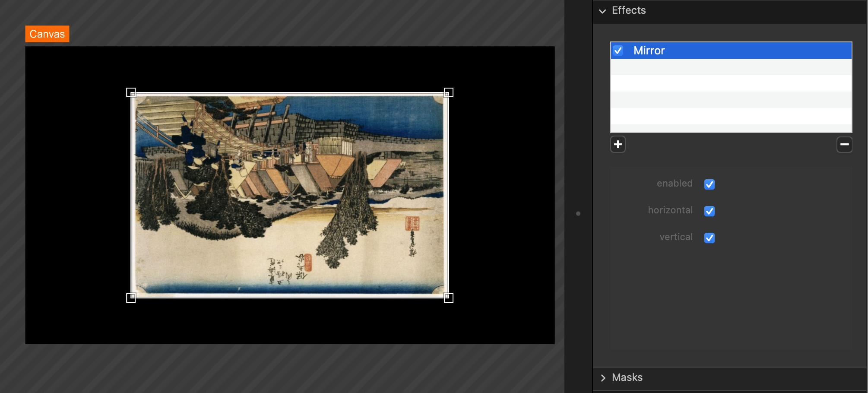Image resolution: width=868 pixels, height=393 pixels.
Task: Select the Mirror row in the effects list
Action: [x=734, y=51]
